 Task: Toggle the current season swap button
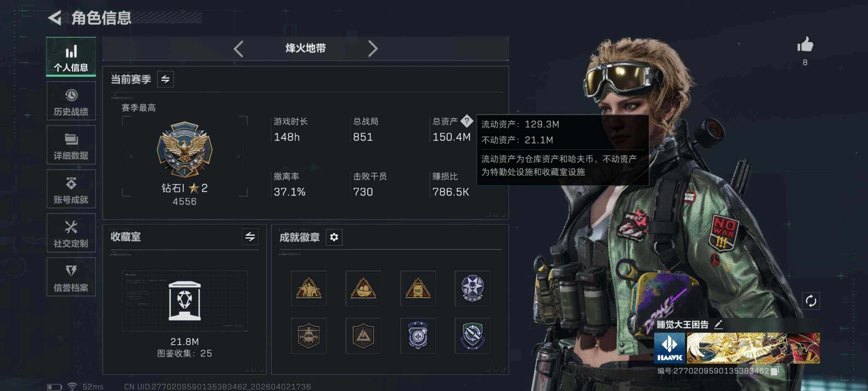coord(165,79)
